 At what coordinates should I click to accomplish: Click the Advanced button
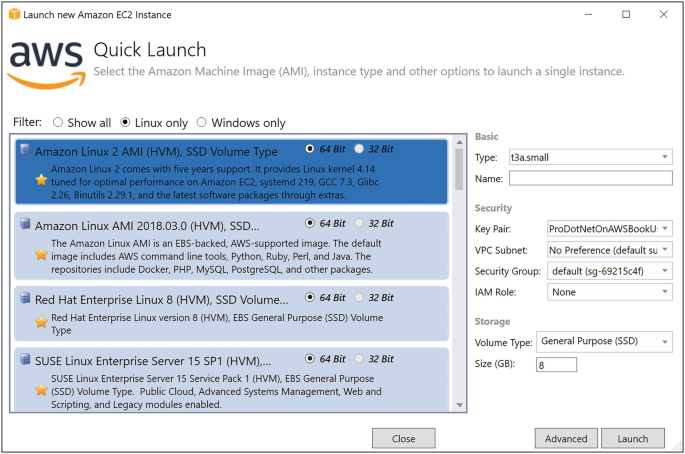566,438
